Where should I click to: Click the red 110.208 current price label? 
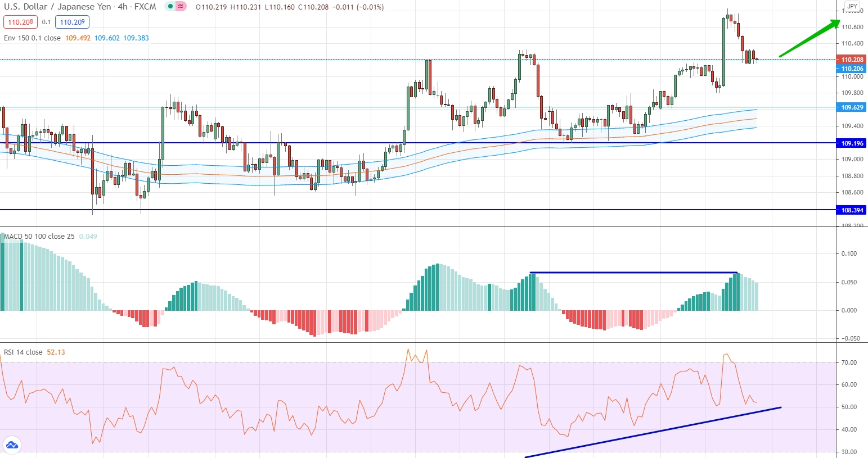pyautogui.click(x=852, y=60)
